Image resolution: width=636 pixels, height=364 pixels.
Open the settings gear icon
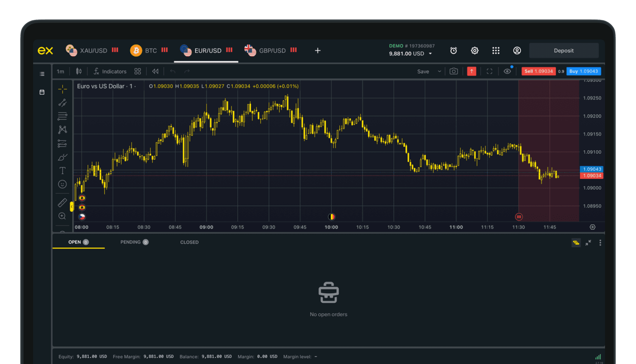click(x=475, y=51)
